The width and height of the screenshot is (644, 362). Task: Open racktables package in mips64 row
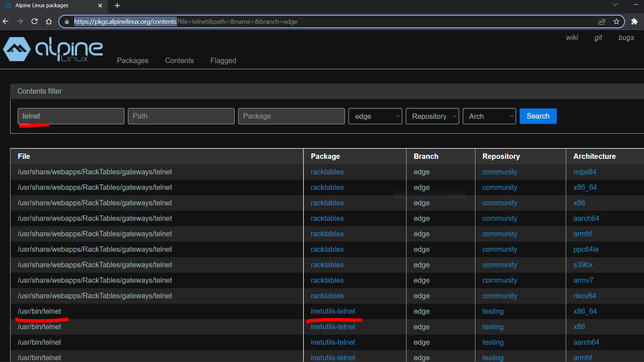pyautogui.click(x=327, y=172)
